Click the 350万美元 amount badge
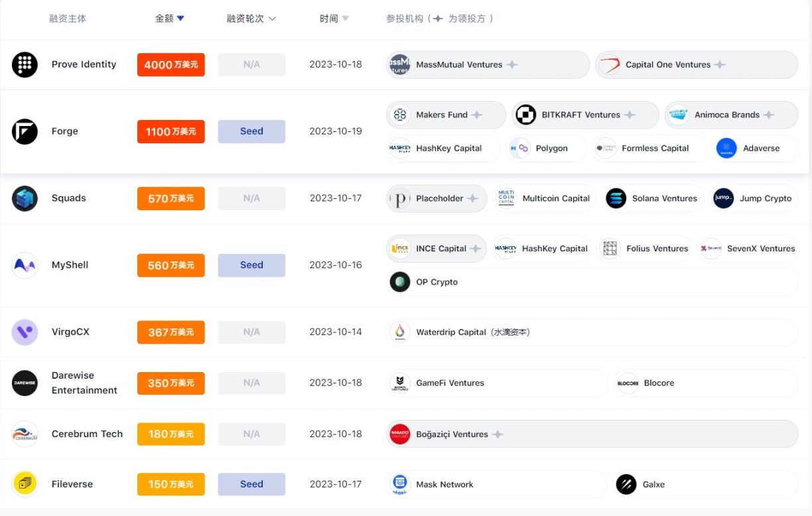 click(x=171, y=383)
